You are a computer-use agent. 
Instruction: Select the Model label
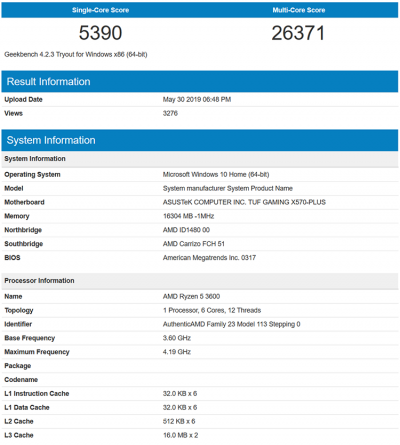(x=14, y=188)
